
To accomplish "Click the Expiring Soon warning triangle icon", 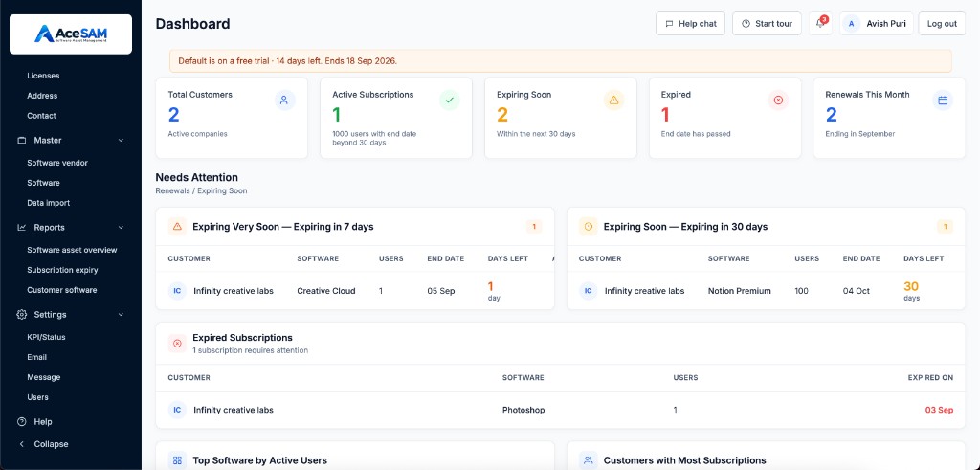I will (x=613, y=100).
